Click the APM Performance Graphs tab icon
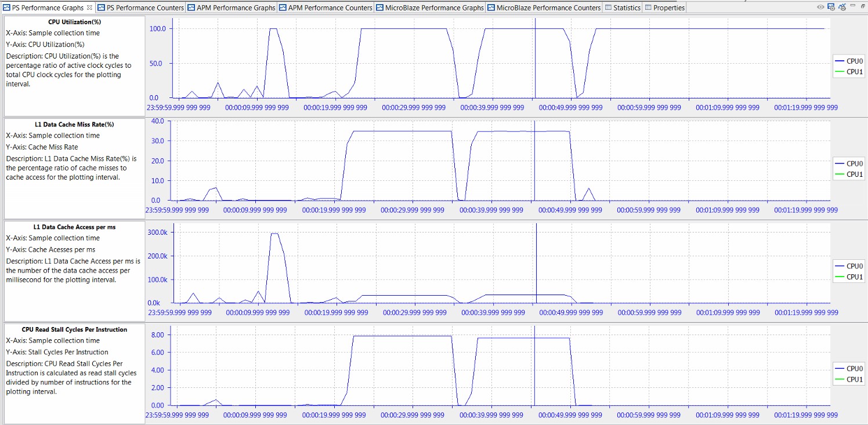868x425 pixels. (x=191, y=8)
